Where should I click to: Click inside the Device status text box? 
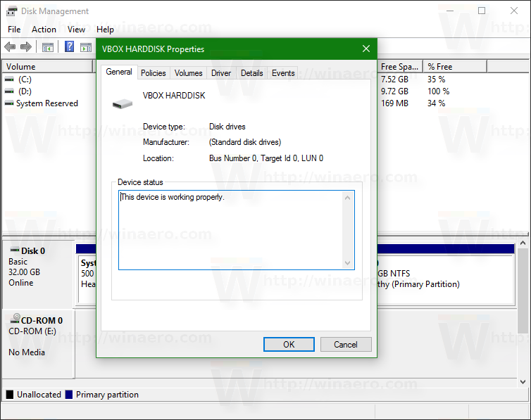pyautogui.click(x=231, y=230)
